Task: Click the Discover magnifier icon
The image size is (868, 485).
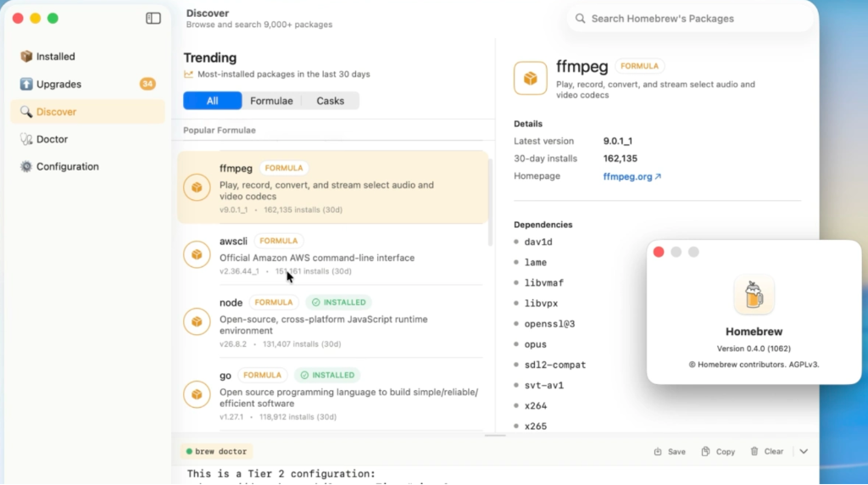Action: click(26, 112)
